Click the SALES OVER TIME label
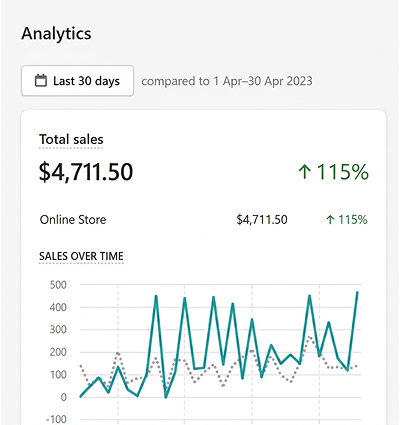 pyautogui.click(x=81, y=256)
